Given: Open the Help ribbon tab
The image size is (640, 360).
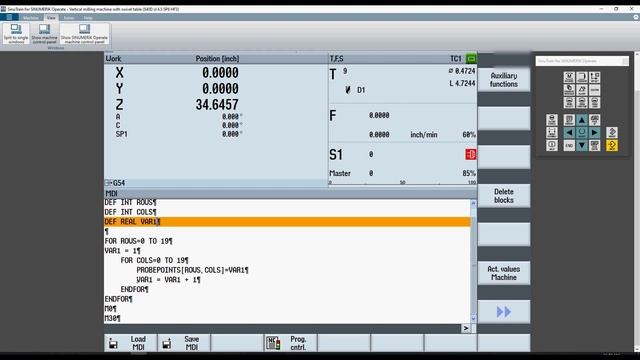Looking at the screenshot, I should (88, 18).
